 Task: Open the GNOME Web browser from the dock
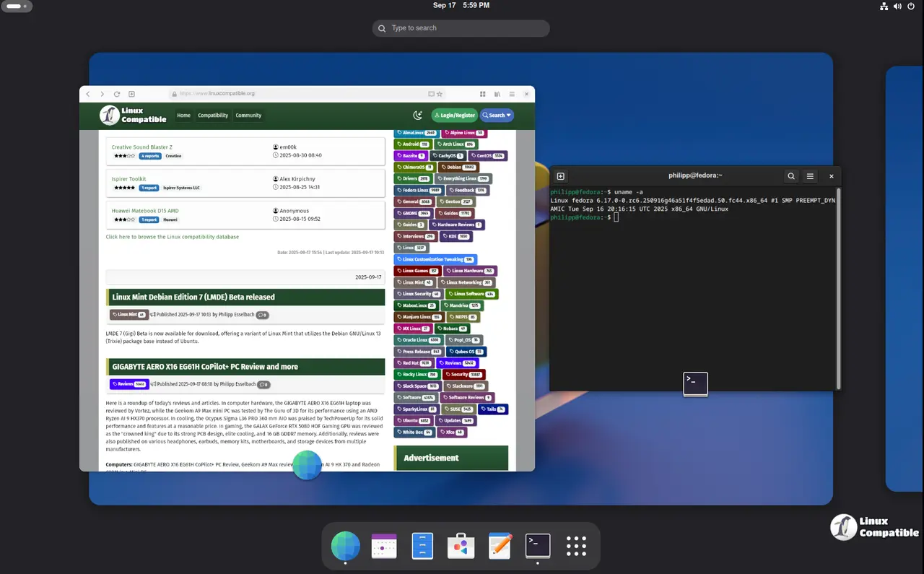(x=345, y=546)
